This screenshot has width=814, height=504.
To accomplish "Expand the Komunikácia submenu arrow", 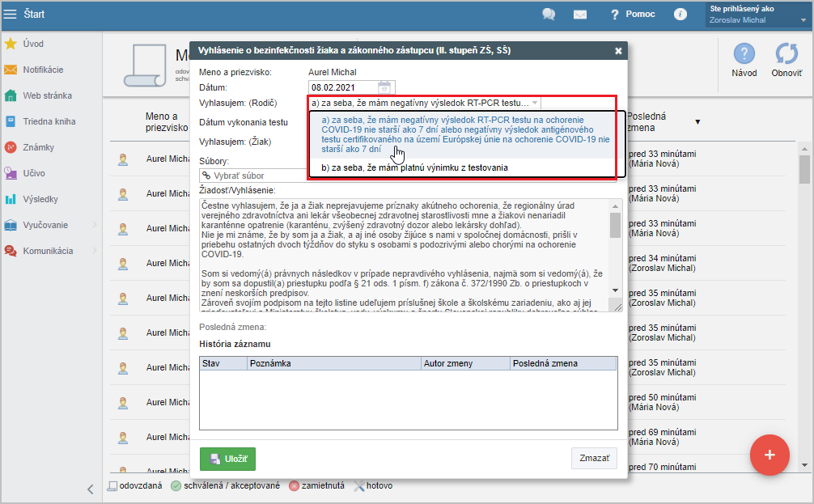I will point(95,251).
